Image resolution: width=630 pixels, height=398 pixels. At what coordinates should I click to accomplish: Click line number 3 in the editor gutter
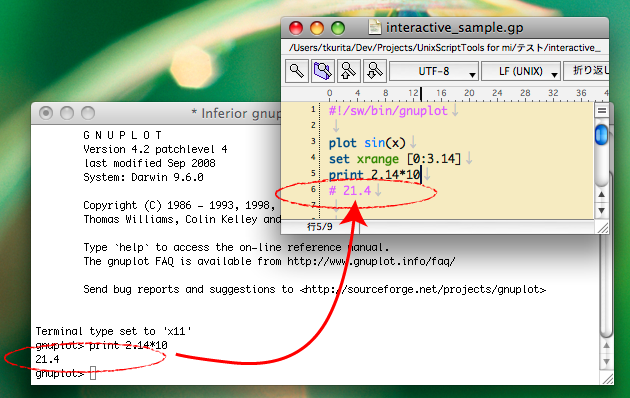[313, 141]
